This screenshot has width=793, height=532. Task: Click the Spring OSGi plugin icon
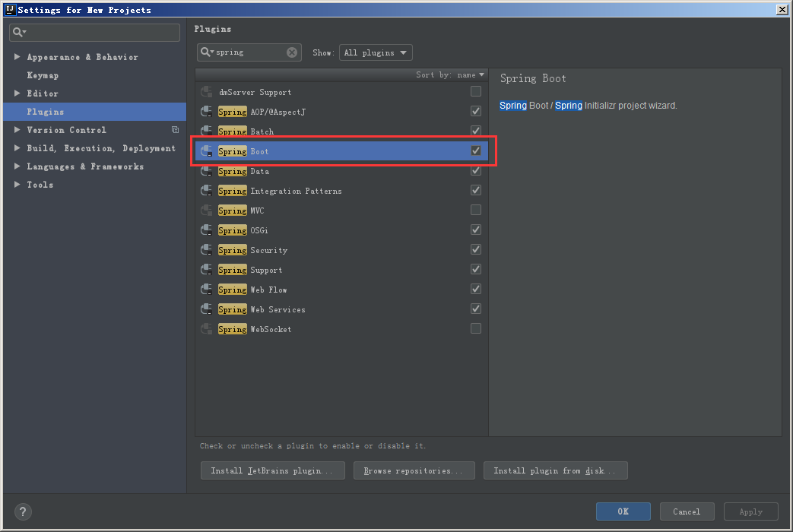[206, 230]
